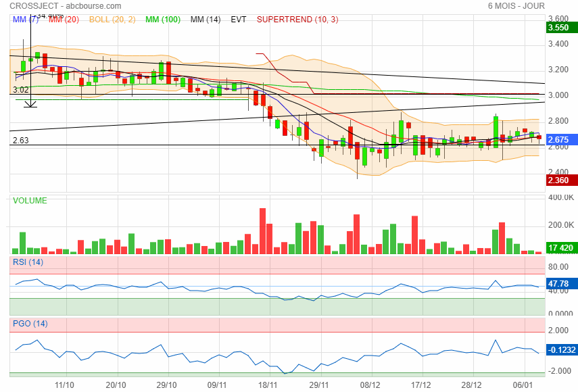Click the 18/11 date axis label
This screenshot has width=578, height=392.
pyautogui.click(x=268, y=385)
